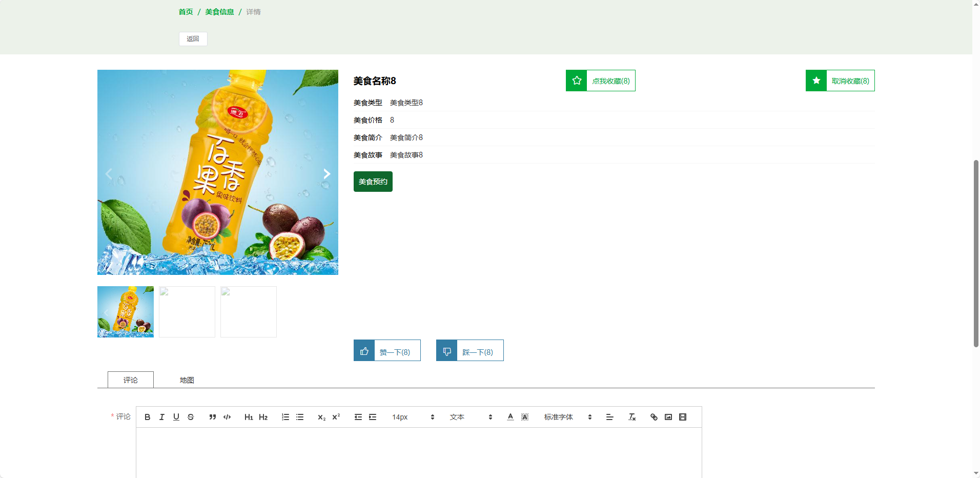980x478 pixels.
Task: Open the 文本 paragraph style dropdown
Action: click(471, 417)
